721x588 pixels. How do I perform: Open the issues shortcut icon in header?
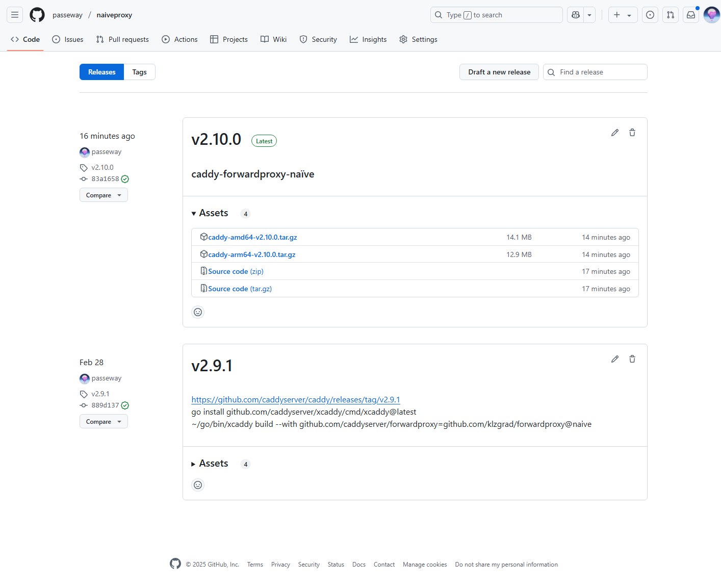[650, 15]
